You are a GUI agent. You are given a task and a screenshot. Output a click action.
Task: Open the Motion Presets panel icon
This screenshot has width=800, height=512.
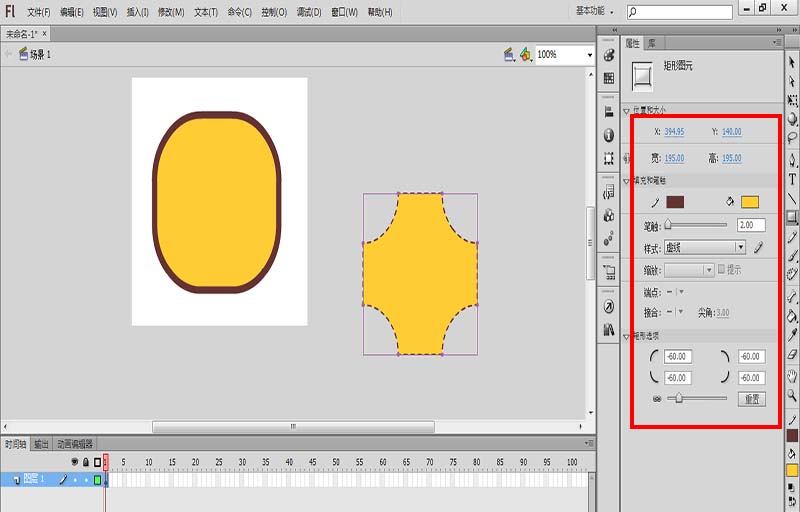click(x=609, y=238)
